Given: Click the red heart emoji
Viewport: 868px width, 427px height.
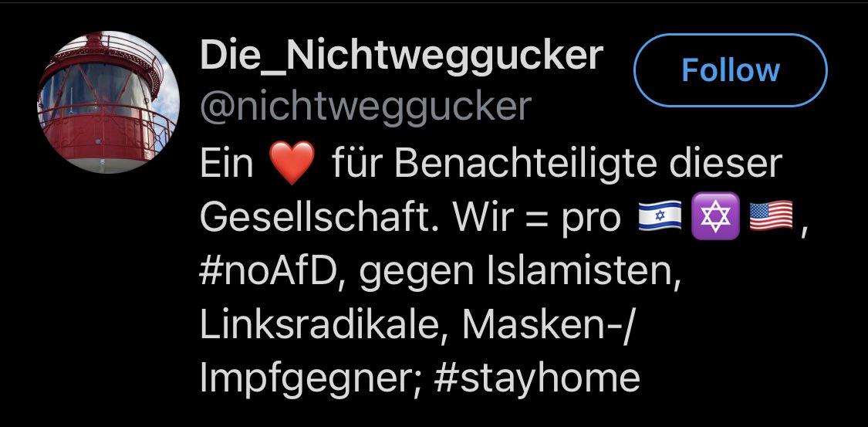Looking at the screenshot, I should pos(292,163).
